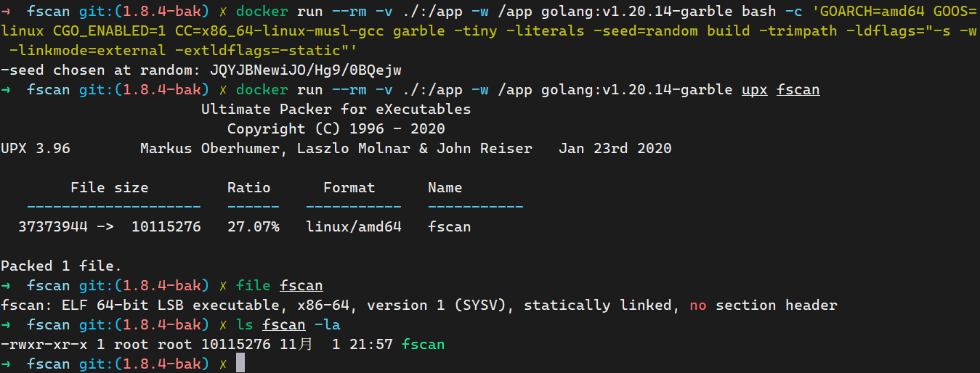Click the Ratio column header

pyautogui.click(x=248, y=188)
